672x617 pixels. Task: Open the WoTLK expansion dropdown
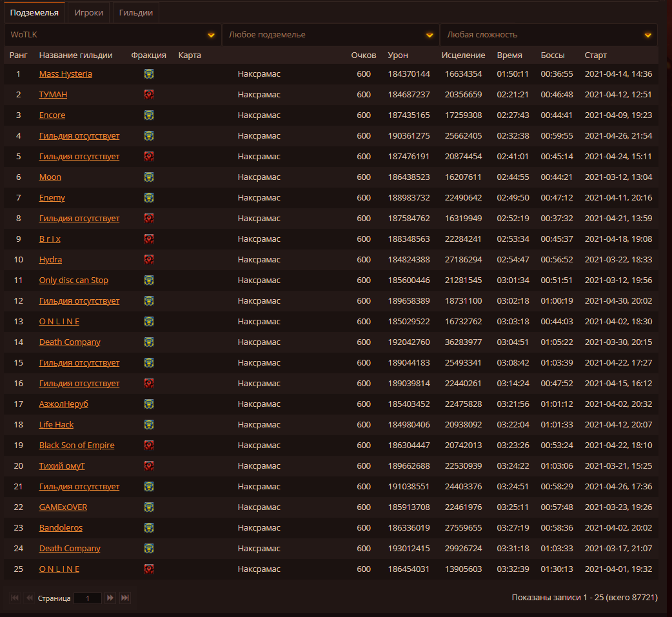[113, 35]
